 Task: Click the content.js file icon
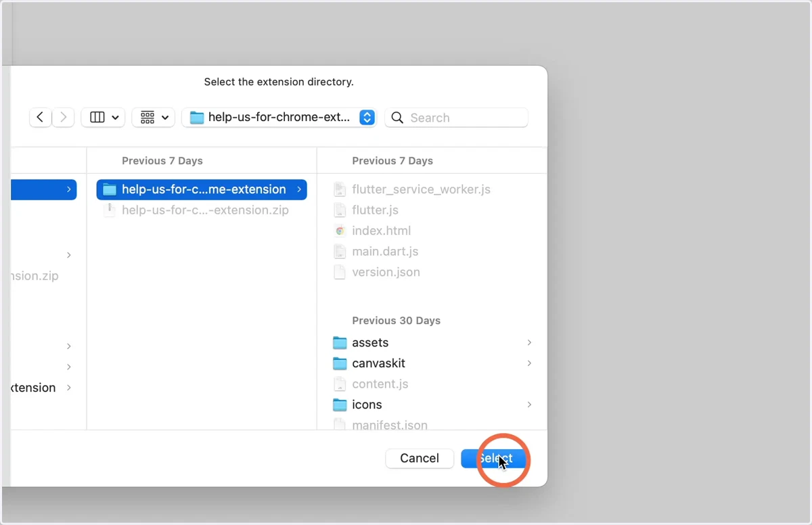[x=340, y=384]
